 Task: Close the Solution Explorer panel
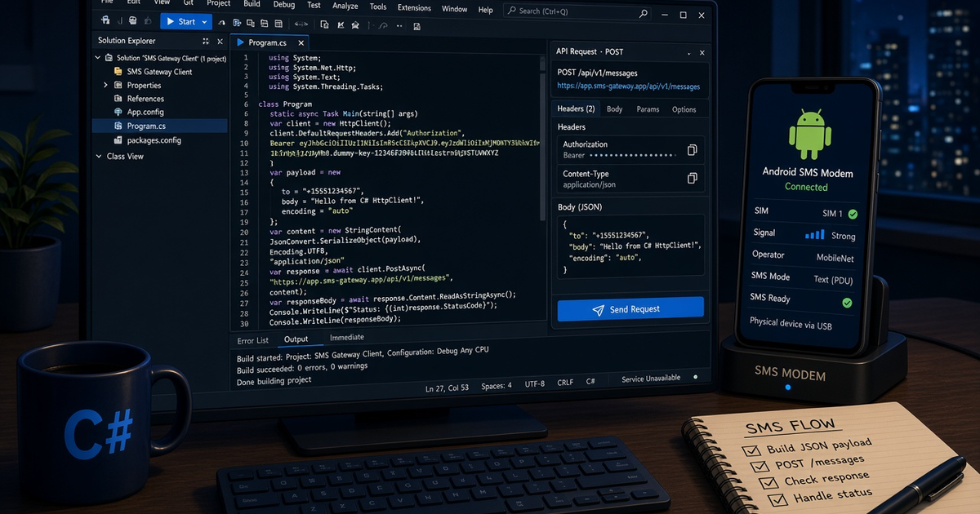(x=220, y=41)
